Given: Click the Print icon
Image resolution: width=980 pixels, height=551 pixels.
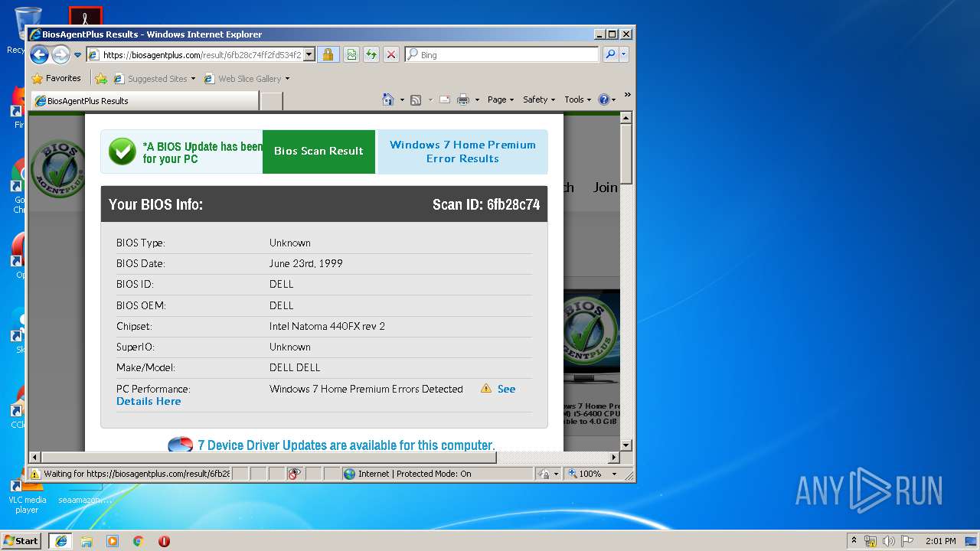Looking at the screenshot, I should point(462,99).
